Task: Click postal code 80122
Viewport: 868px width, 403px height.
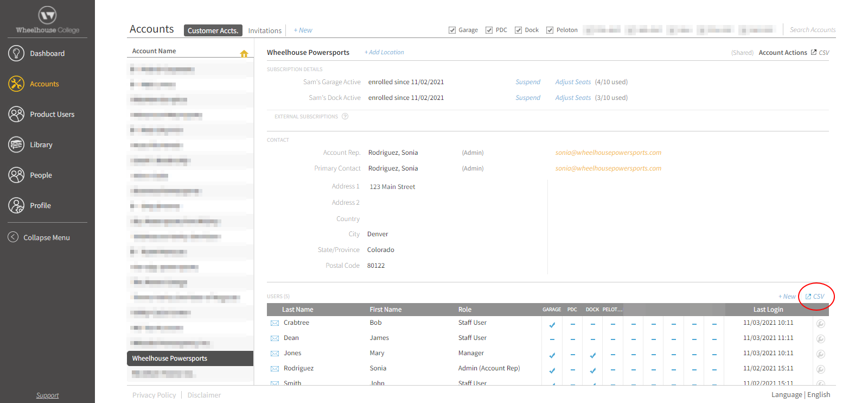Action: pyautogui.click(x=376, y=266)
